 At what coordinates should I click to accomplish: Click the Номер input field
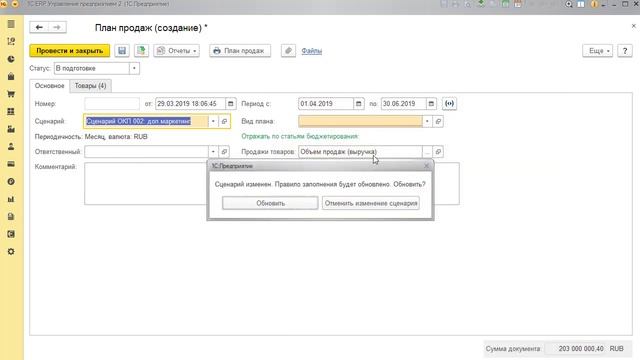tap(112, 104)
